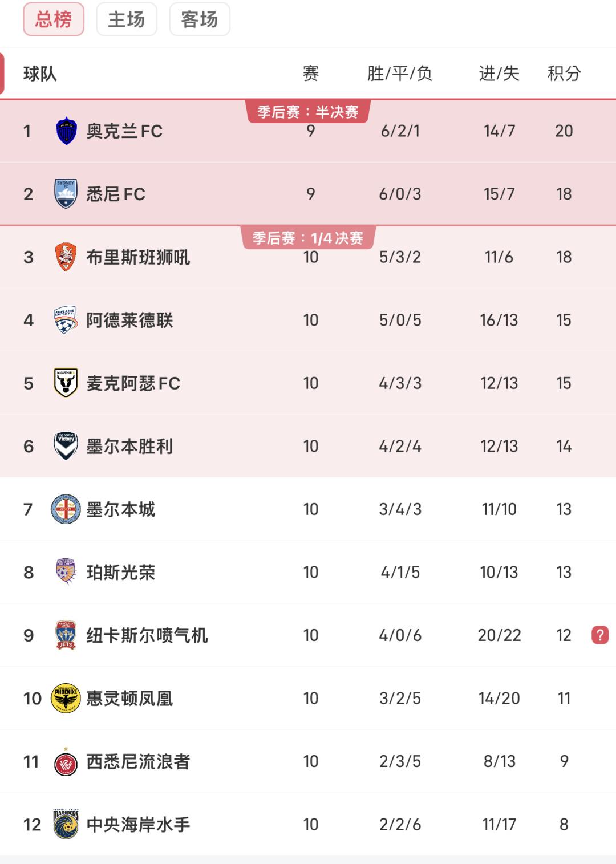Click the Melbourne Victory shield logo

[x=66, y=446]
